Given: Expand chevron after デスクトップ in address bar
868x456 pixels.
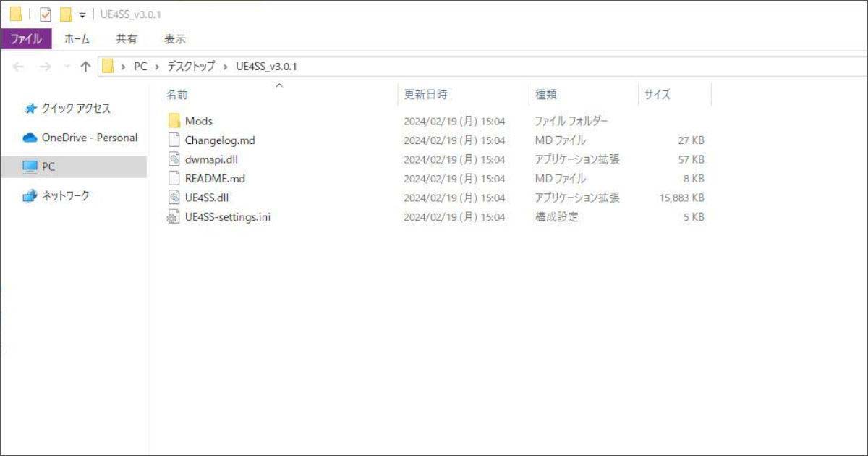Looking at the screenshot, I should point(226,67).
